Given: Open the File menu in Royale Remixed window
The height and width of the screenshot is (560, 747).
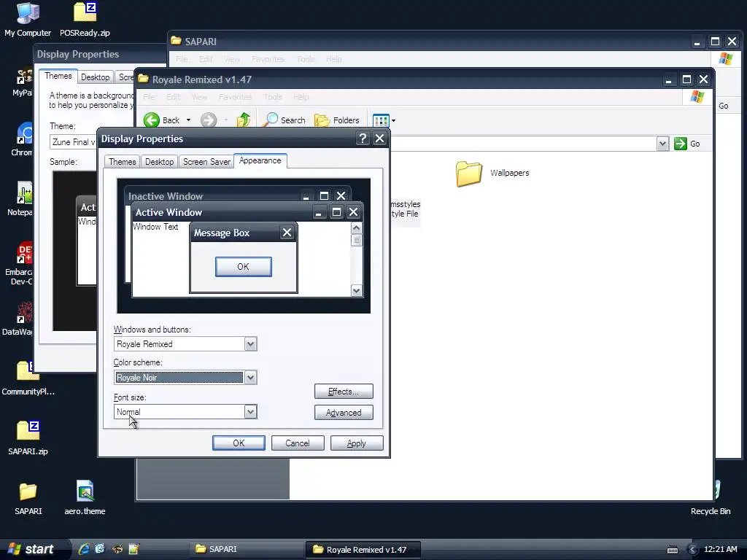Looking at the screenshot, I should tap(149, 97).
